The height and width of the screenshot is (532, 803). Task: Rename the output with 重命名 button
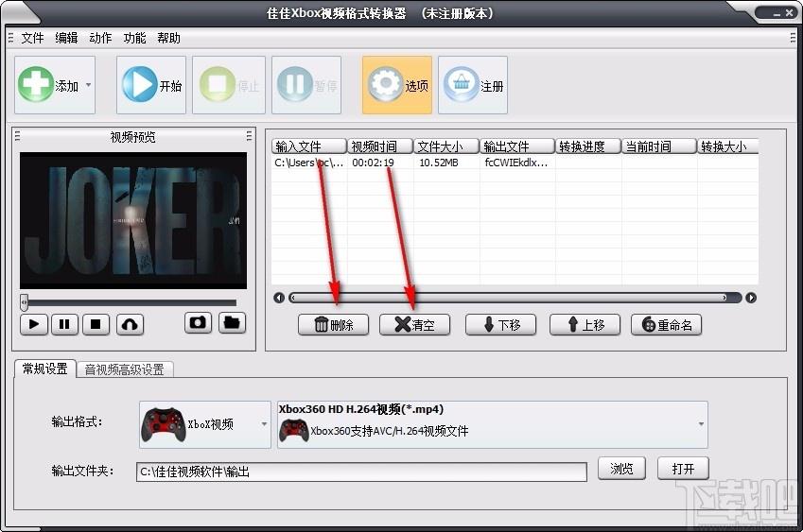[666, 325]
